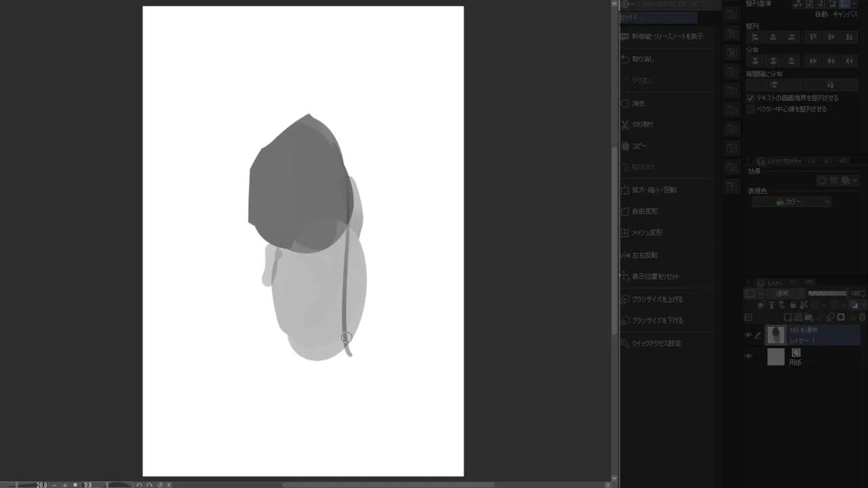Switch to the レイヤープロパティ tab
868x488 pixels.
coord(780,161)
